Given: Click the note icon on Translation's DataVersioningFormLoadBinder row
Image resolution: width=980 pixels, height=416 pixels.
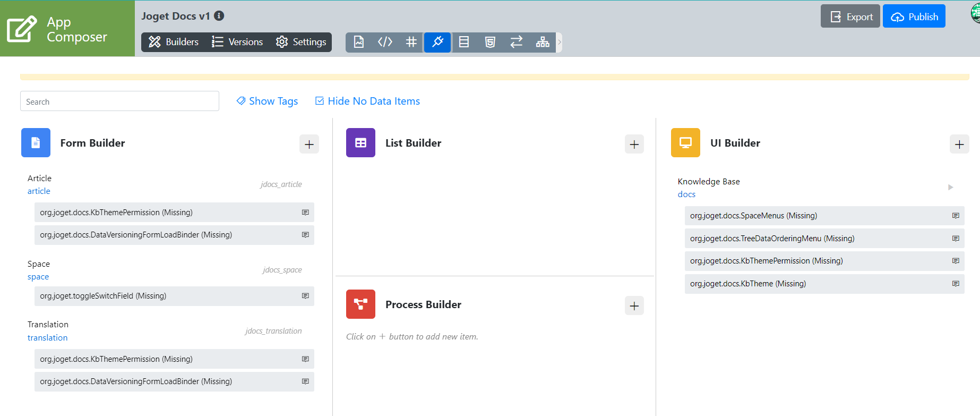Looking at the screenshot, I should point(305,381).
